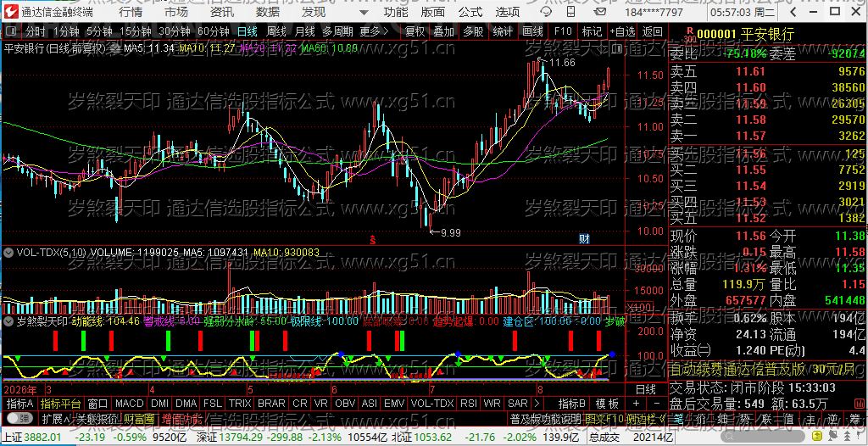The width and height of the screenshot is (868, 446).
Task: Click the 细 detail icon in bottom row
Action: [722, 418]
